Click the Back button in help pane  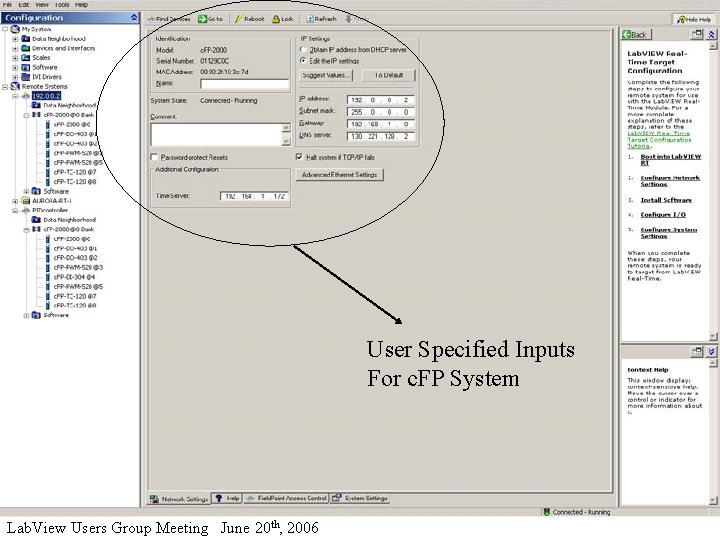pyautogui.click(x=636, y=34)
